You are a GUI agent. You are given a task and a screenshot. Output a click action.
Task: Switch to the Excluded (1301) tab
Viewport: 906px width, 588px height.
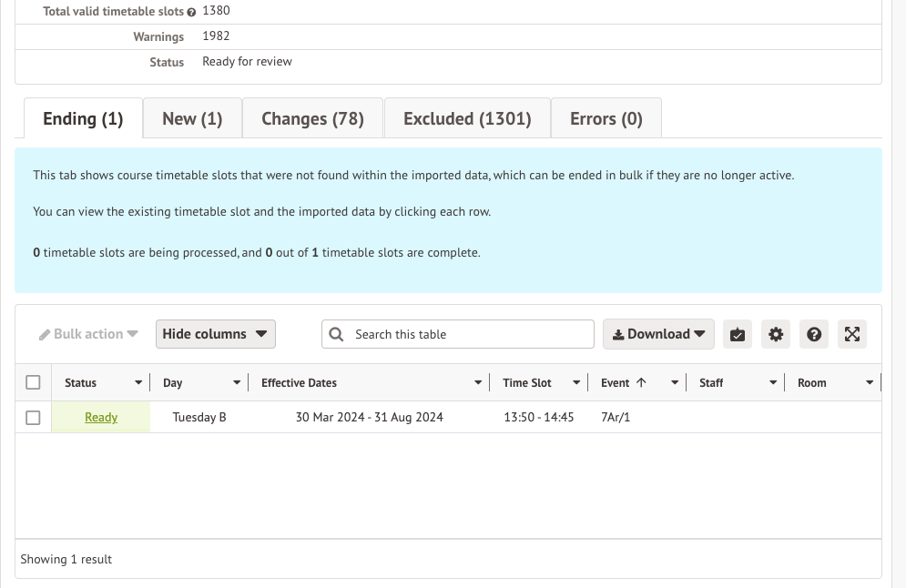pos(467,119)
